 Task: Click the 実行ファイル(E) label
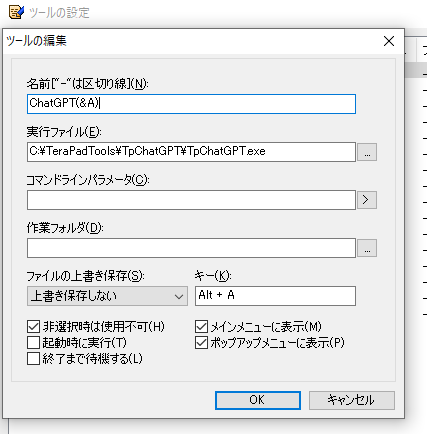click(x=64, y=132)
